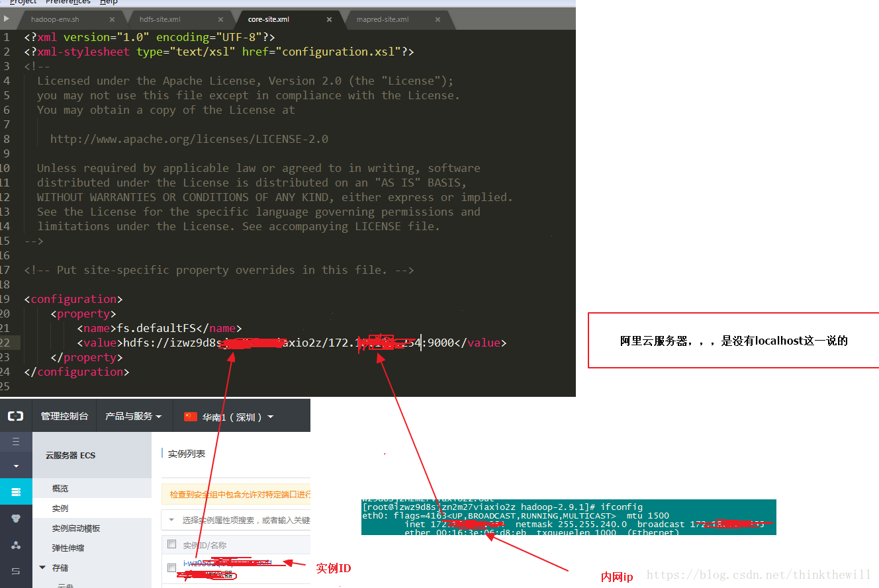Screen dimensions: 879x588
Task: Open the shield-shaped icon in the dark sidebar
Action: click(16, 519)
